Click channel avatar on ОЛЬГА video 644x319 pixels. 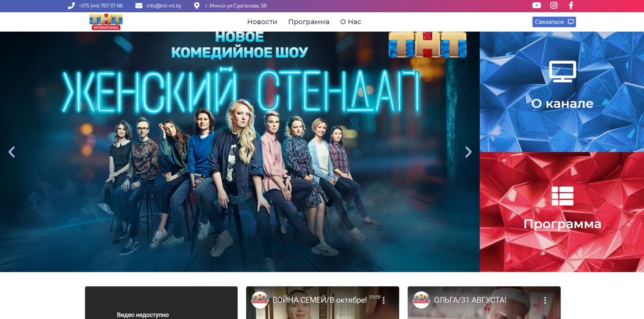pos(421,300)
